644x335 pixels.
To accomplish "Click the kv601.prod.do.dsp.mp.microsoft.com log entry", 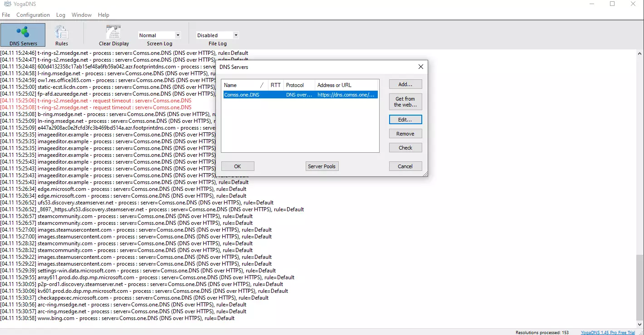I will [x=144, y=291].
